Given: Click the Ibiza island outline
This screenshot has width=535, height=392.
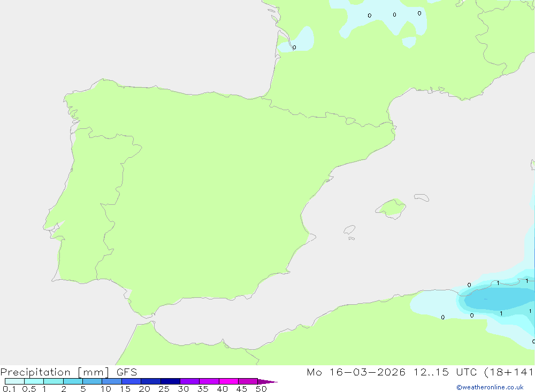Looking at the screenshot, I should pos(349,230).
